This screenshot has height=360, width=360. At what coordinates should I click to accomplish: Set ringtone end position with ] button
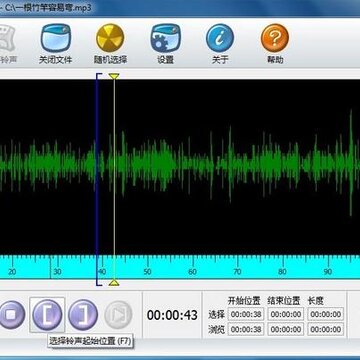83,315
